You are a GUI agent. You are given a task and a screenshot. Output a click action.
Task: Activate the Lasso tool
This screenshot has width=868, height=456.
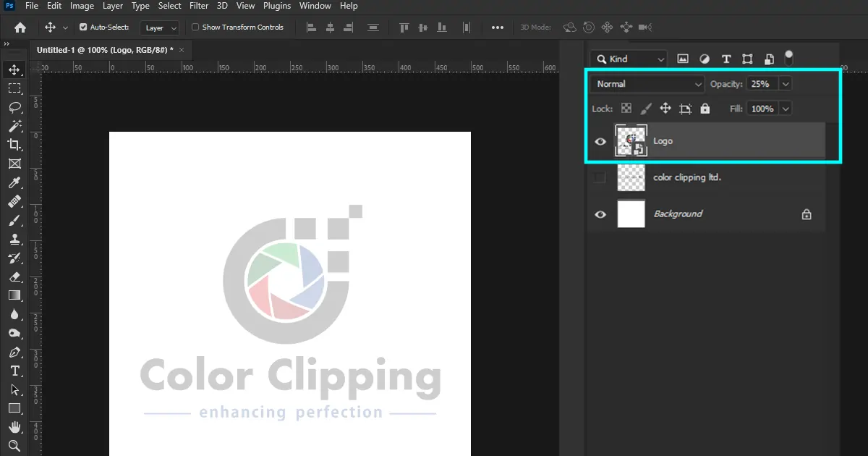point(14,107)
